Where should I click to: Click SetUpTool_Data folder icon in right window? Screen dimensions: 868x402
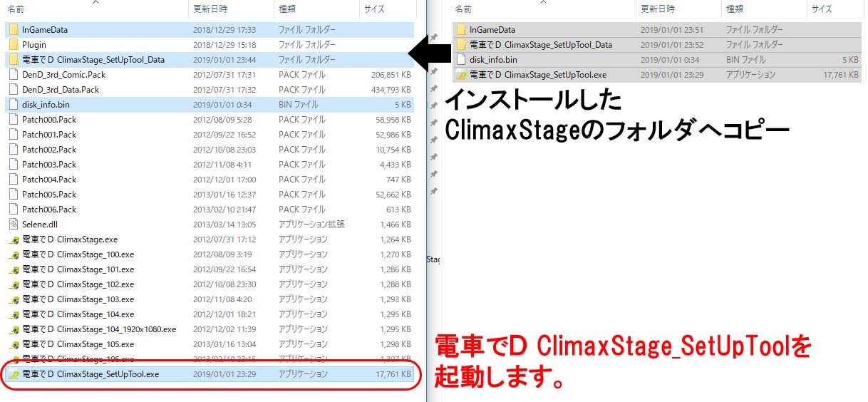pos(461,45)
